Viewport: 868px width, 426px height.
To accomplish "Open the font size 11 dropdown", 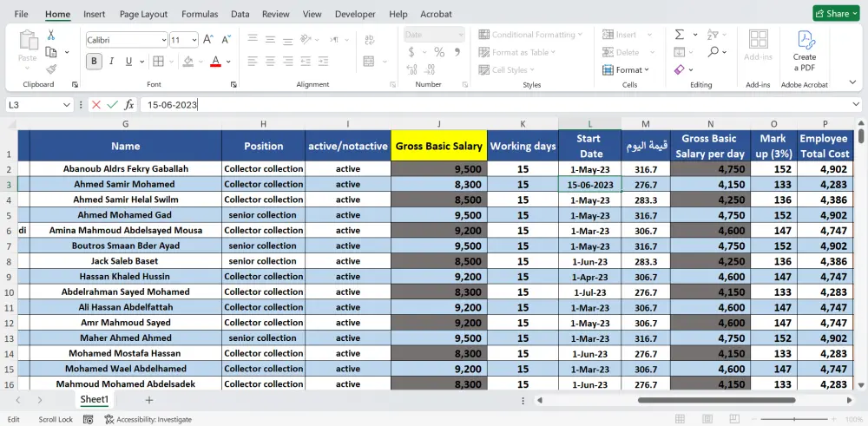I will (194, 40).
